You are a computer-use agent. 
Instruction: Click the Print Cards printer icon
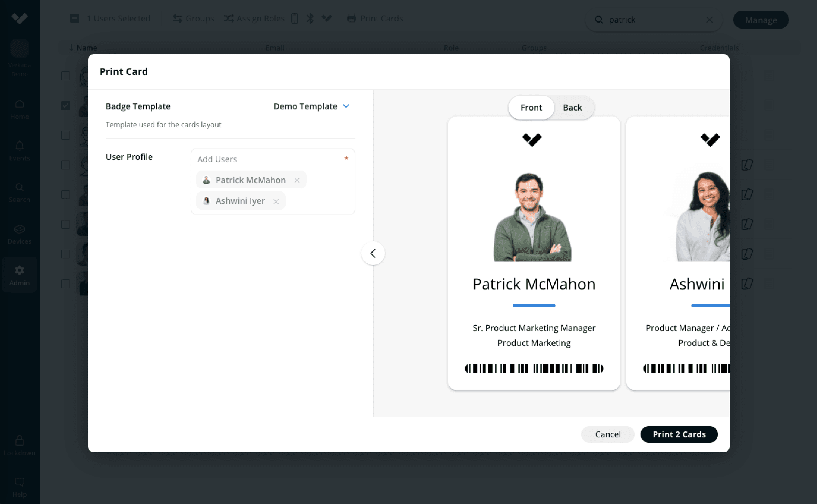click(351, 18)
